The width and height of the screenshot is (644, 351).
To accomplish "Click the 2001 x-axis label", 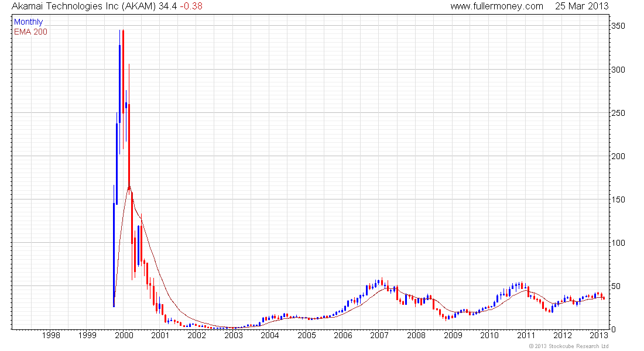I will click(x=160, y=335).
